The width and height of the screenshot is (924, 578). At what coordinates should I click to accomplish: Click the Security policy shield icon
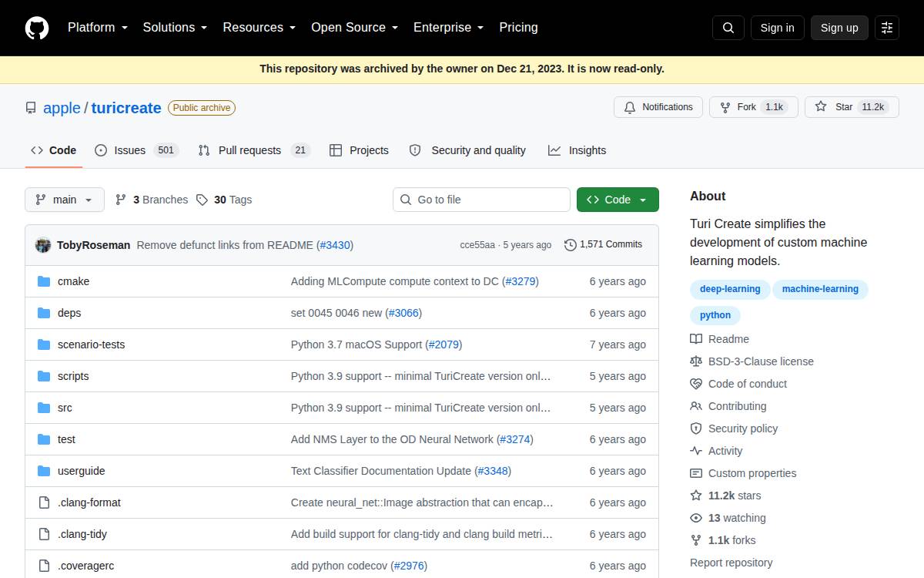click(x=696, y=428)
